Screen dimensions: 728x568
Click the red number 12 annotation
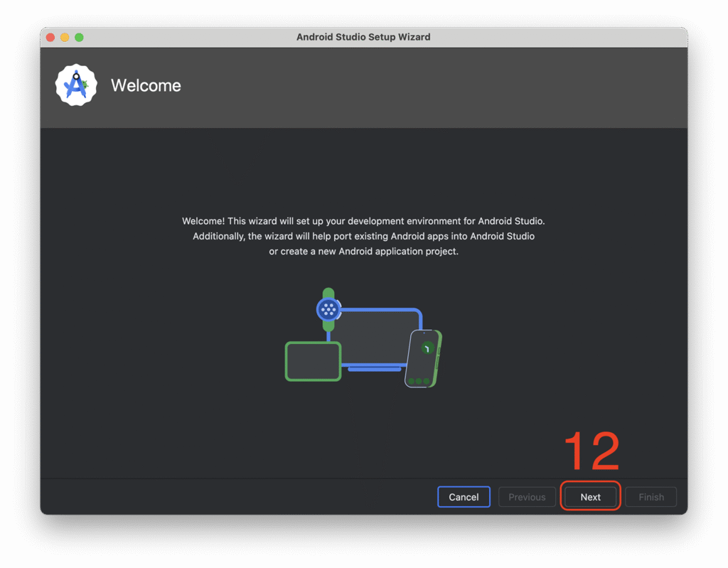[591, 451]
